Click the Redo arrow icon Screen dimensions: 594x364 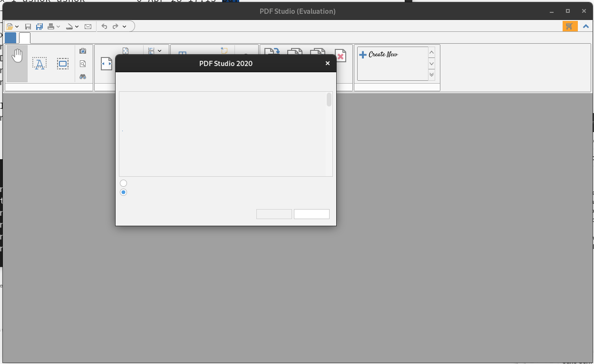[x=115, y=27]
